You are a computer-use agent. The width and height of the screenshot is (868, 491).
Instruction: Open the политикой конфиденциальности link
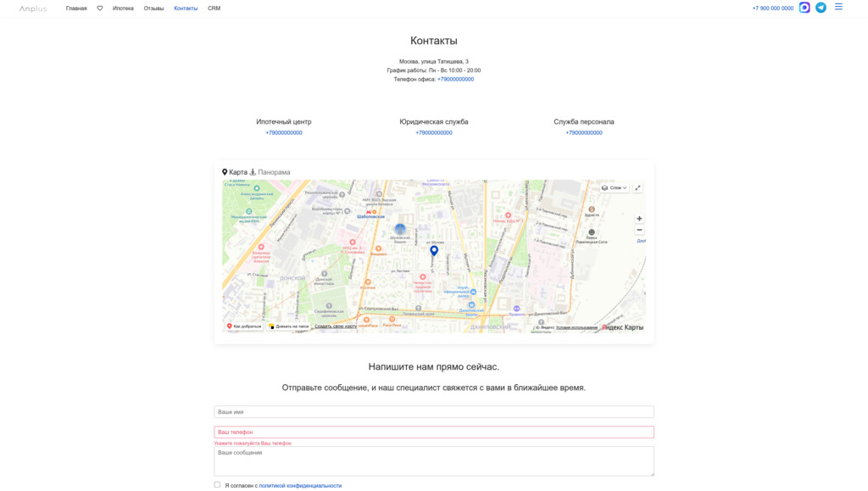click(x=300, y=486)
